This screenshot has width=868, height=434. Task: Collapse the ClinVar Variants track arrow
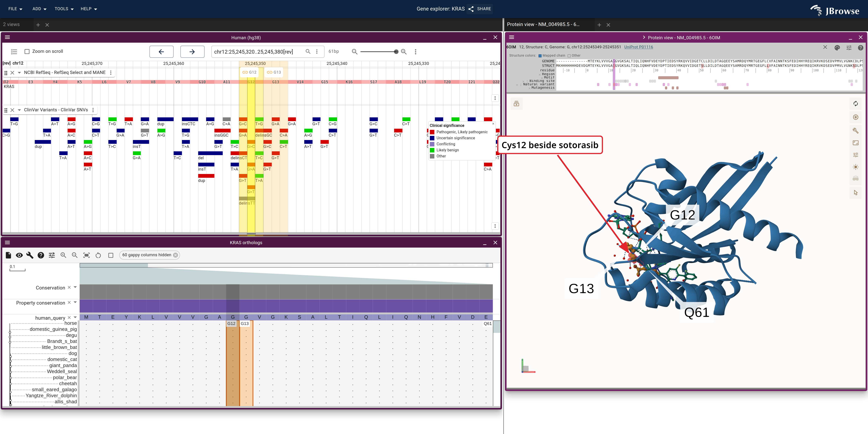point(19,110)
